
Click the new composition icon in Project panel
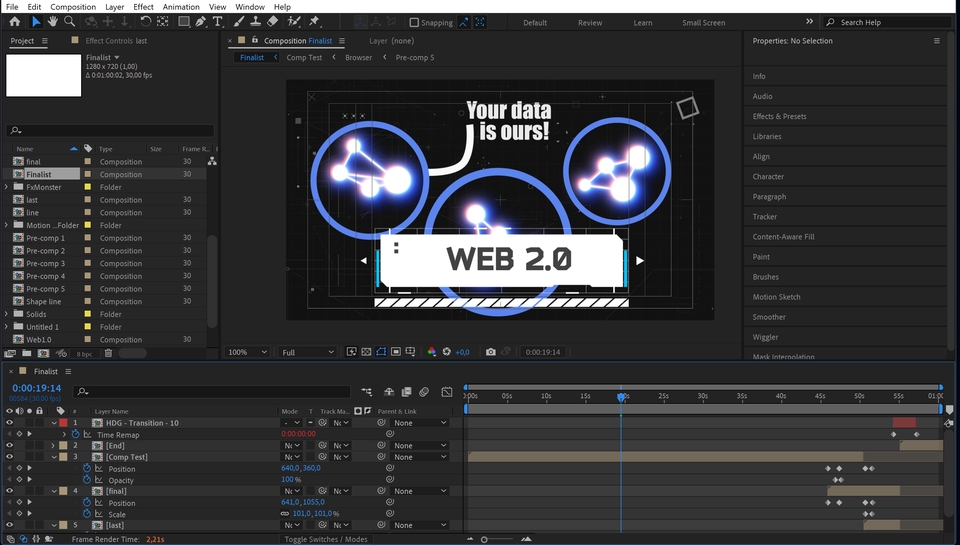pos(43,353)
